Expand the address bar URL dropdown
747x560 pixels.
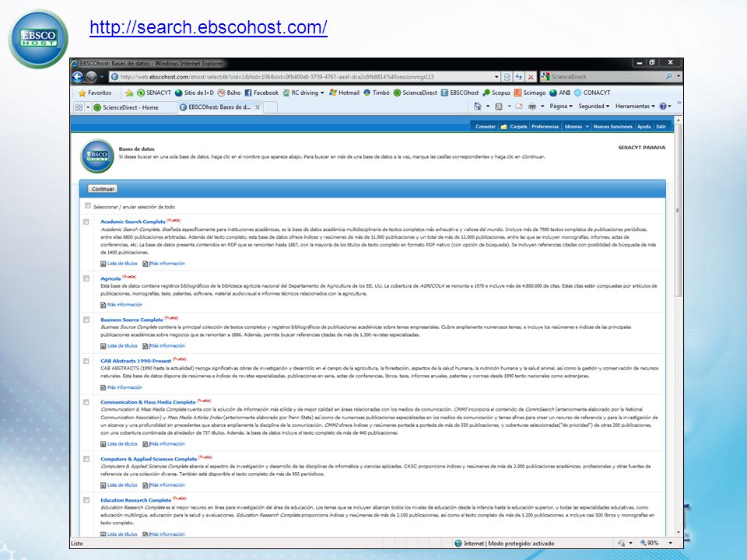tap(496, 77)
